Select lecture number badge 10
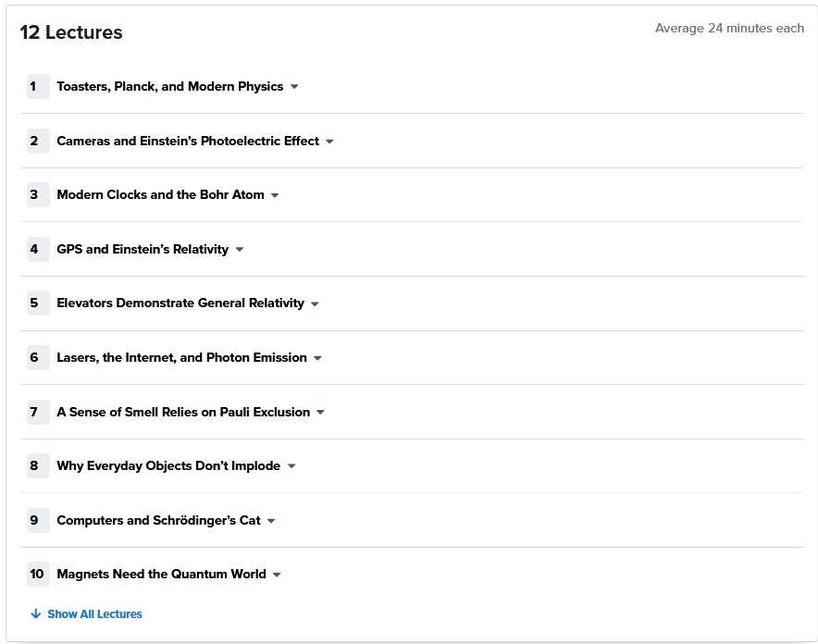Image resolution: width=818 pixels, height=644 pixels. (x=38, y=574)
